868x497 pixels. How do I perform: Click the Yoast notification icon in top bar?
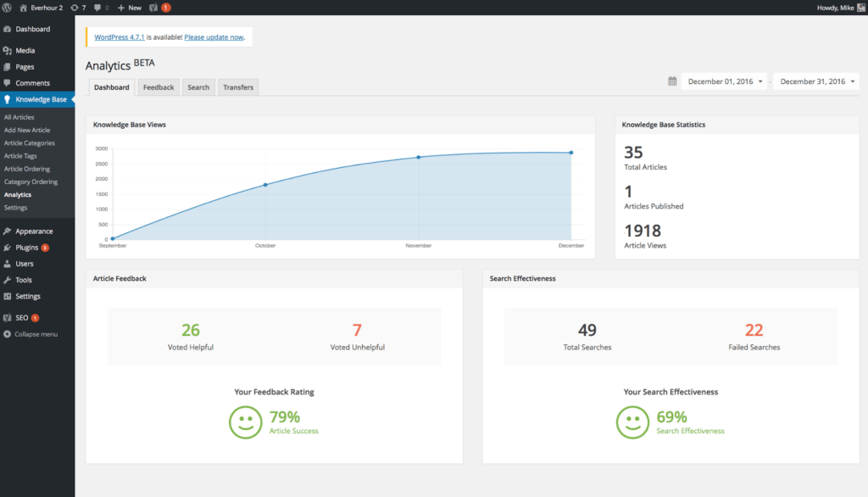tap(156, 7)
